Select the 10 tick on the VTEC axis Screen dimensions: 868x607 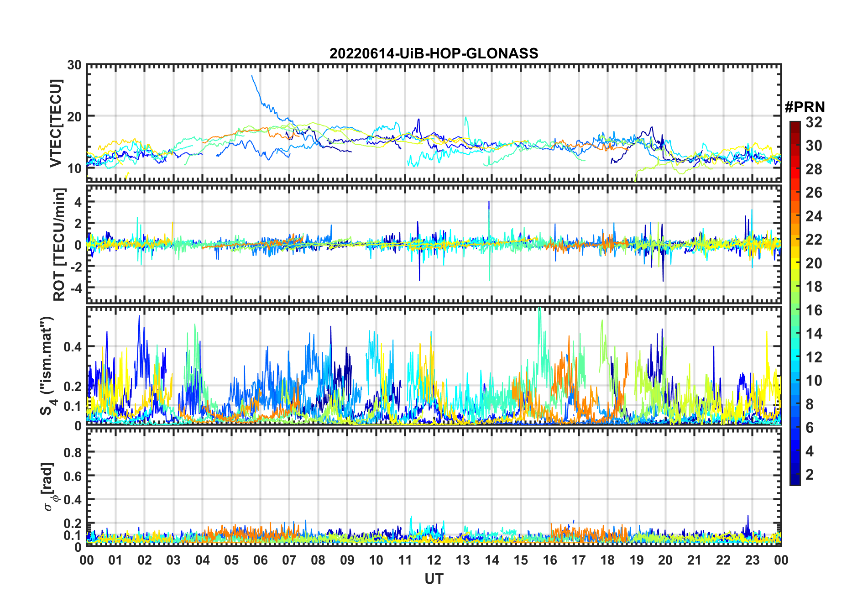[74, 168]
